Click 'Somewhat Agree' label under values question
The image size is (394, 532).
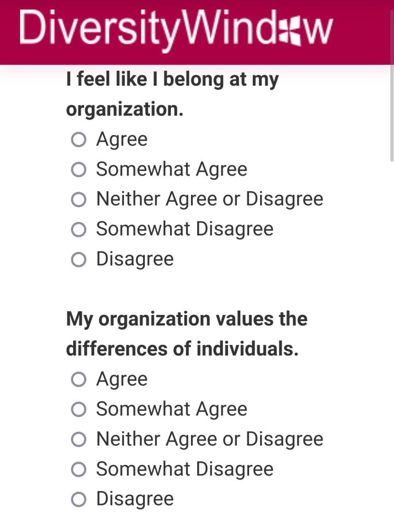click(x=172, y=409)
